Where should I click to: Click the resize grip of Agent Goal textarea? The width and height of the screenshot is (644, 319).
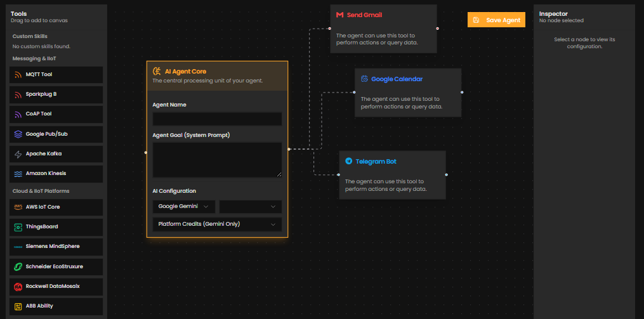(279, 174)
